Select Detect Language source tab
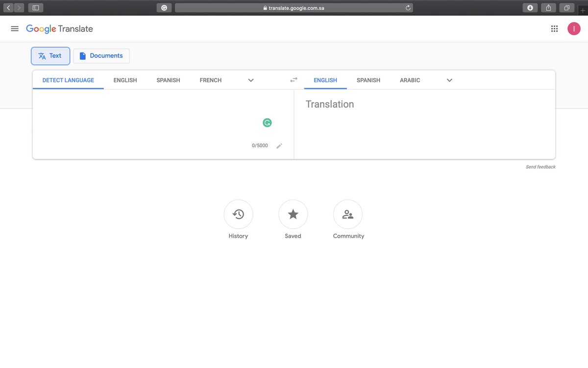588x368 pixels. [68, 80]
